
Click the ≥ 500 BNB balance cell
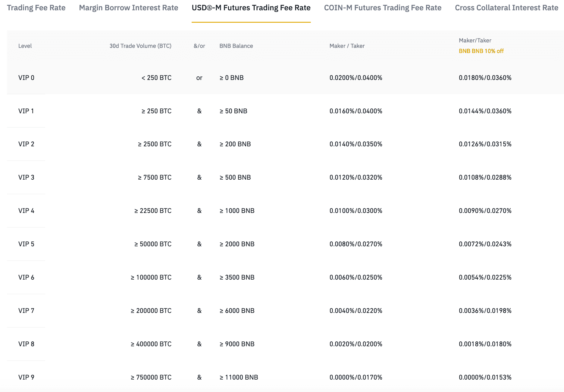(x=235, y=178)
